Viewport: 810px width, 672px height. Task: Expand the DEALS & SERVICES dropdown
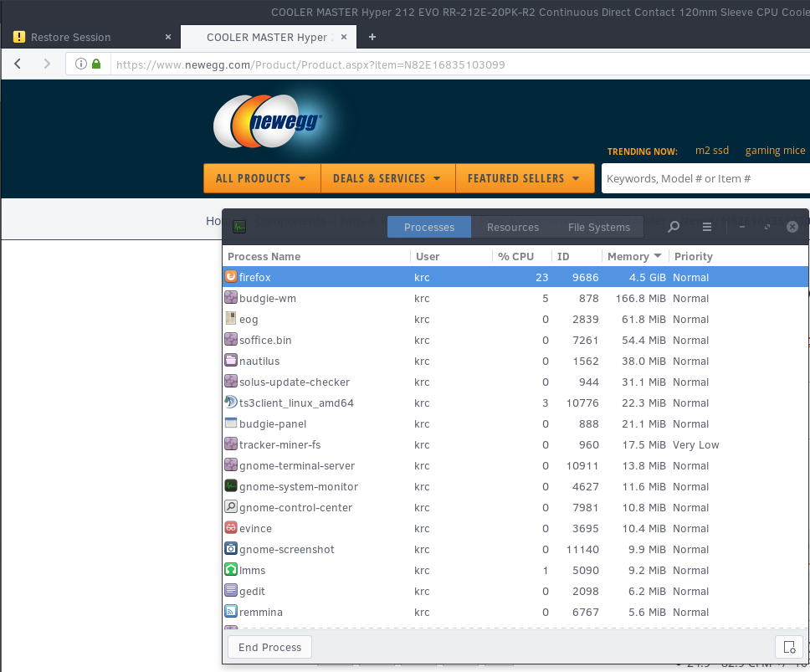[388, 178]
